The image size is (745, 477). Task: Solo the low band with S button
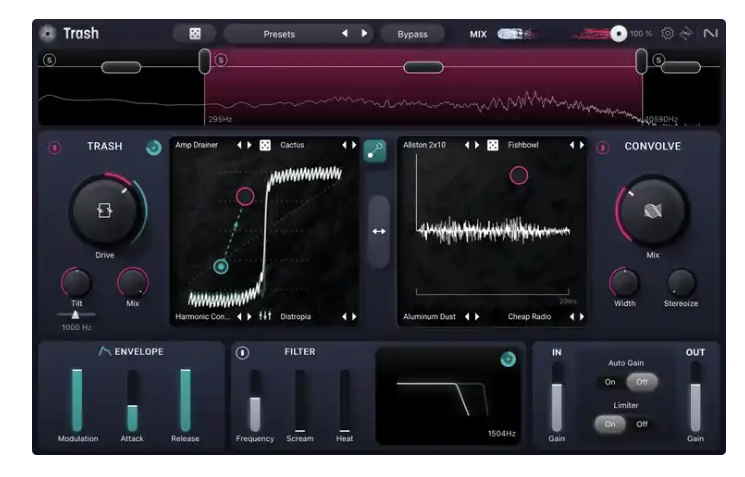click(x=49, y=60)
